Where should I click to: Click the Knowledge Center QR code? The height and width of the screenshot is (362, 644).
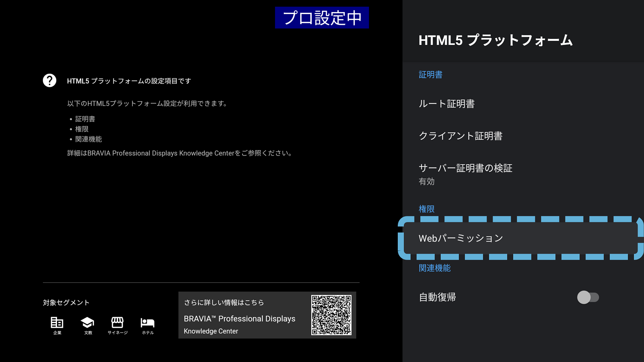pos(331,315)
